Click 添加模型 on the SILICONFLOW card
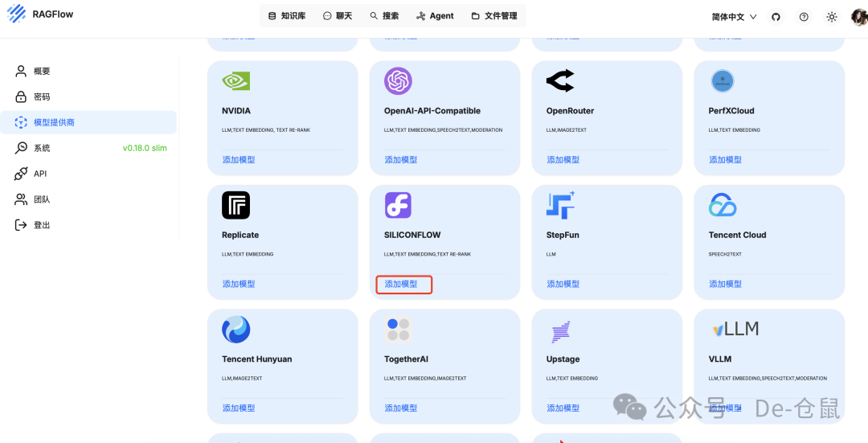Image resolution: width=868 pixels, height=443 pixels. (x=401, y=284)
